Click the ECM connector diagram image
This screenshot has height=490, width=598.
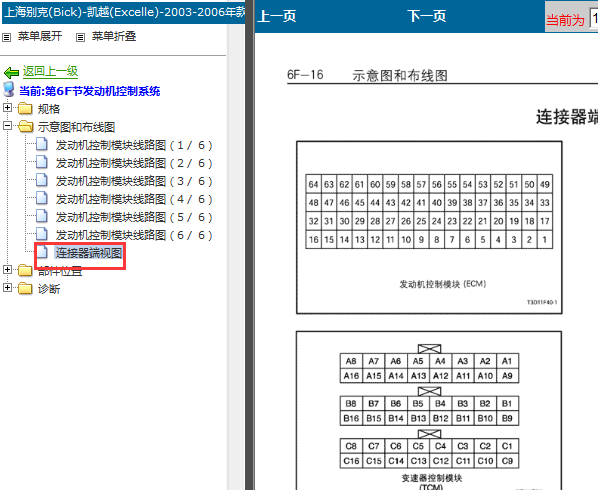tap(429, 228)
